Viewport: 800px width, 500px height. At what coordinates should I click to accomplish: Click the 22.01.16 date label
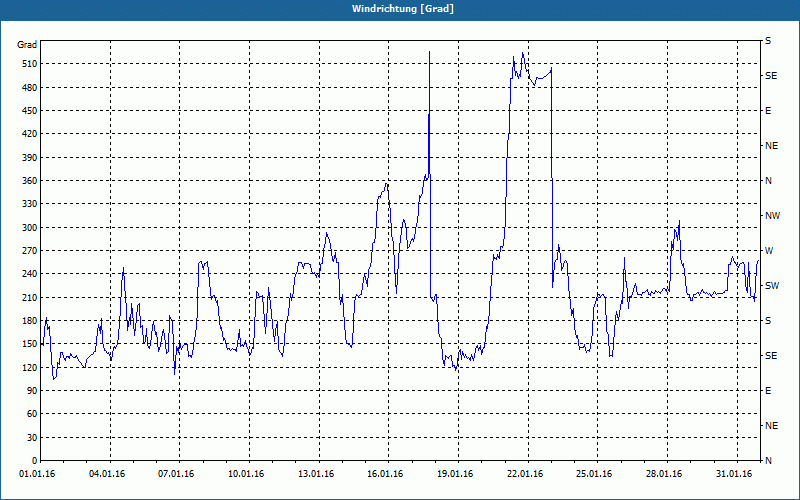pyautogui.click(x=524, y=474)
